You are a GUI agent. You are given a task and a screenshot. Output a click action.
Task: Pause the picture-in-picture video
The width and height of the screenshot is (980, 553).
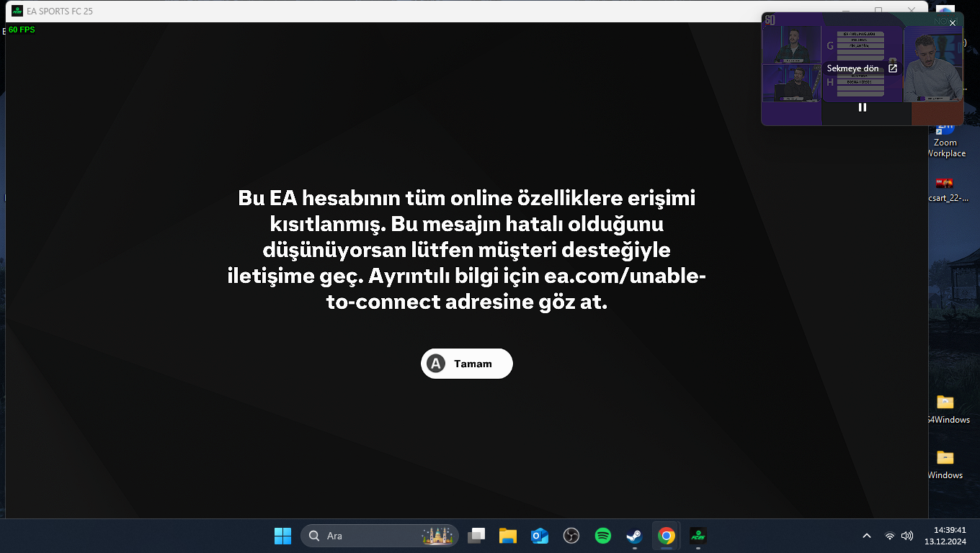pyautogui.click(x=863, y=107)
